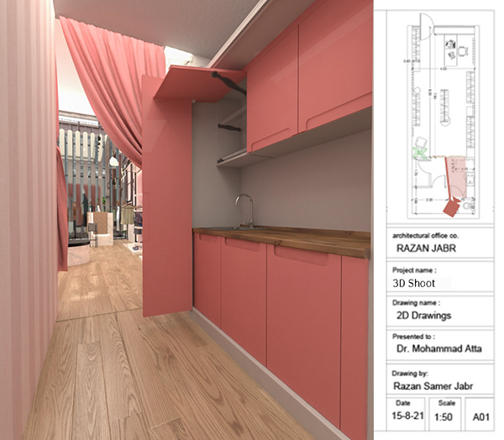
Task: Select the 'RAZAN JABR' office name
Action: 426,248
